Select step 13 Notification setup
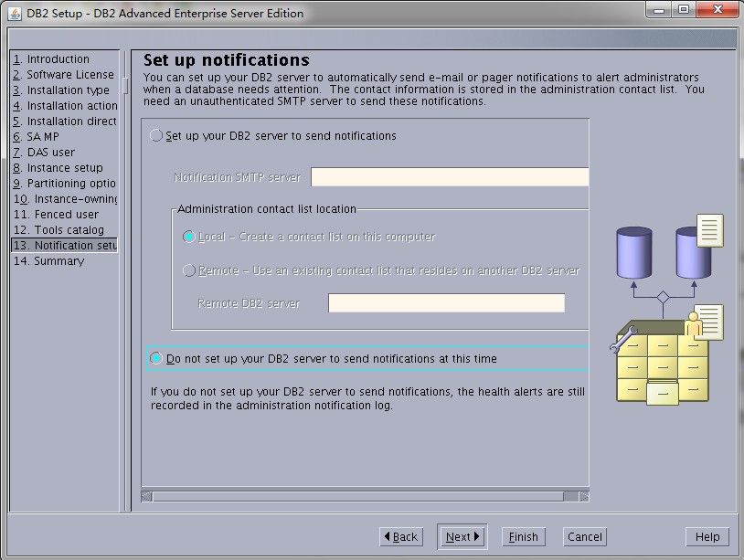Viewport: 744px width, 560px height. pos(65,245)
